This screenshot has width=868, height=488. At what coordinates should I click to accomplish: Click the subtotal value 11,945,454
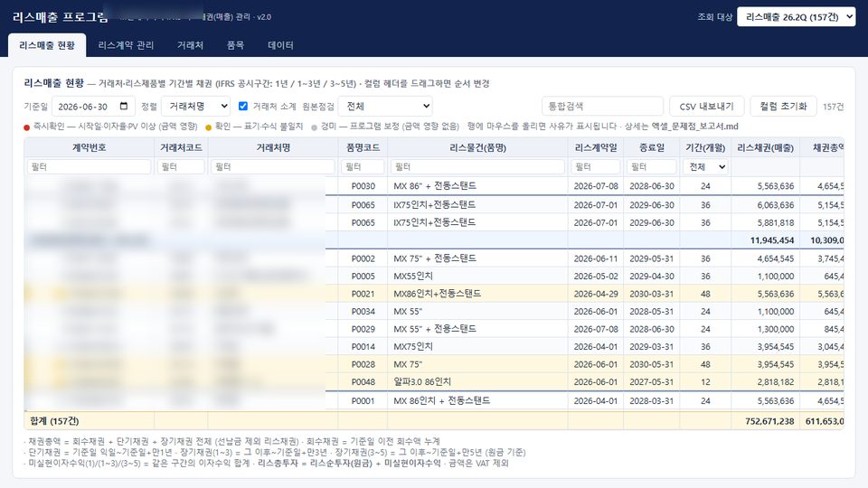(771, 240)
